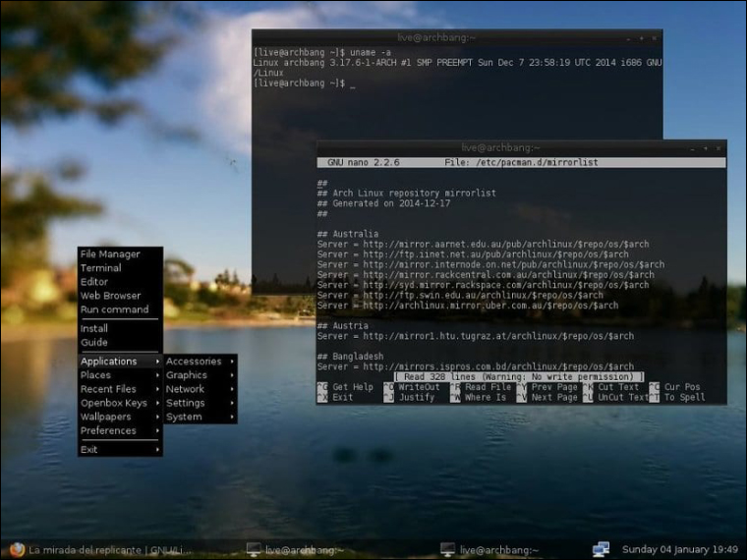
Task: Select second live@archbang taskbar entry
Action: pos(489,550)
